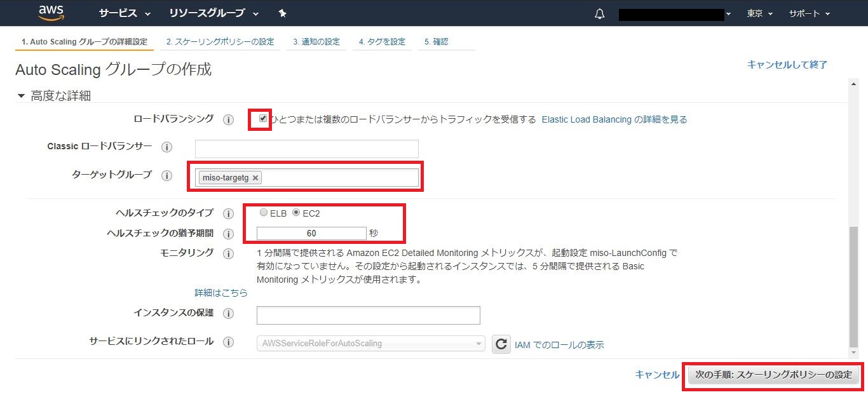Remove miso-targetg tag with its x icon

click(255, 178)
